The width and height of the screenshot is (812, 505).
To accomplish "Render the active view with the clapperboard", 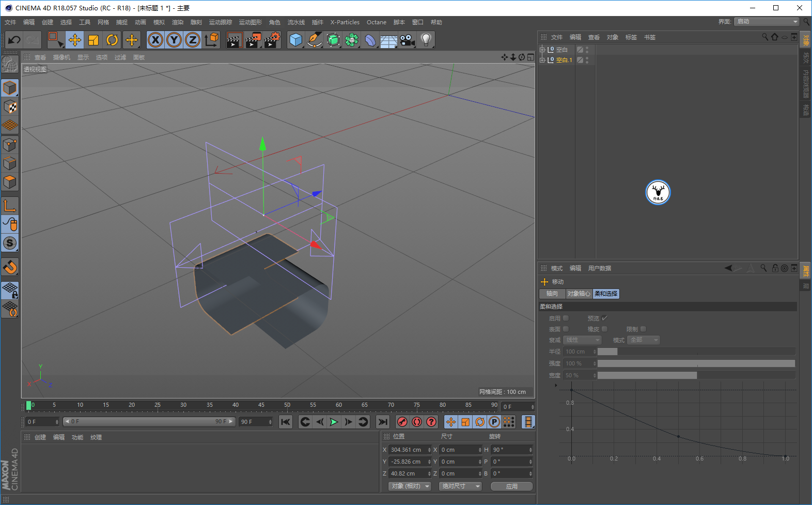I will [x=234, y=40].
